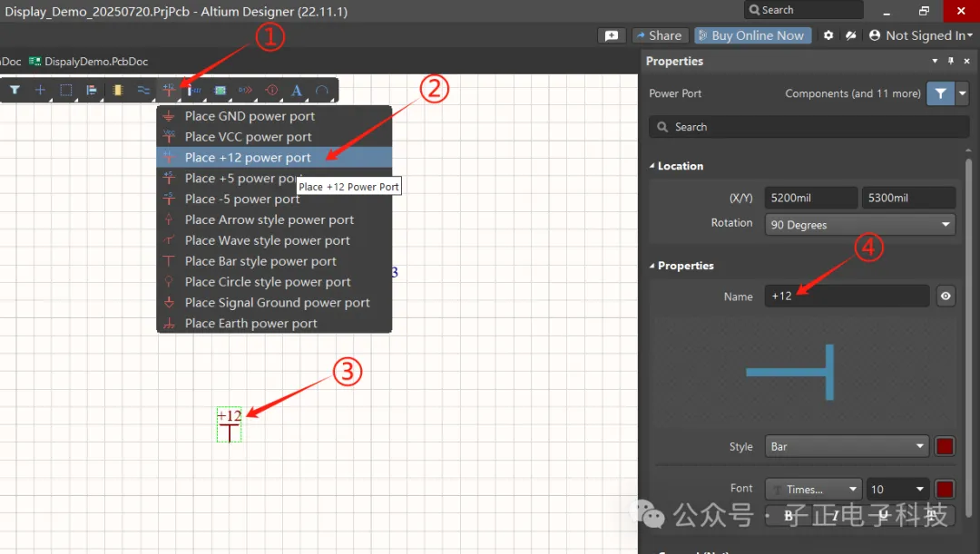Toggle strikethrough font formatting
The width and height of the screenshot is (980, 554).
[x=931, y=515]
